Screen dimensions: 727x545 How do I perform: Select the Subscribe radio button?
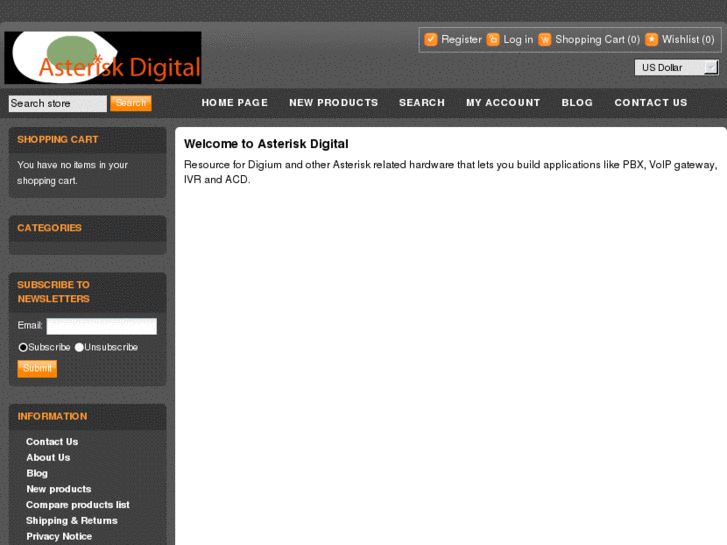pos(23,347)
